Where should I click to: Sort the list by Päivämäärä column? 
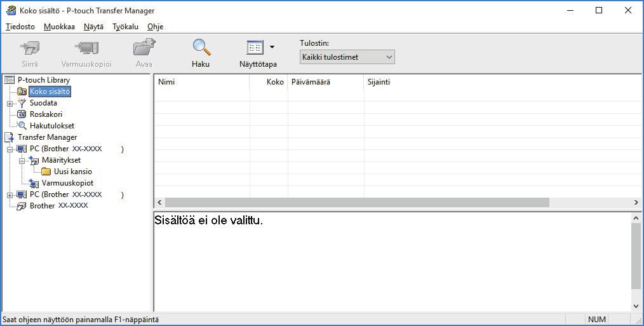tap(326, 82)
